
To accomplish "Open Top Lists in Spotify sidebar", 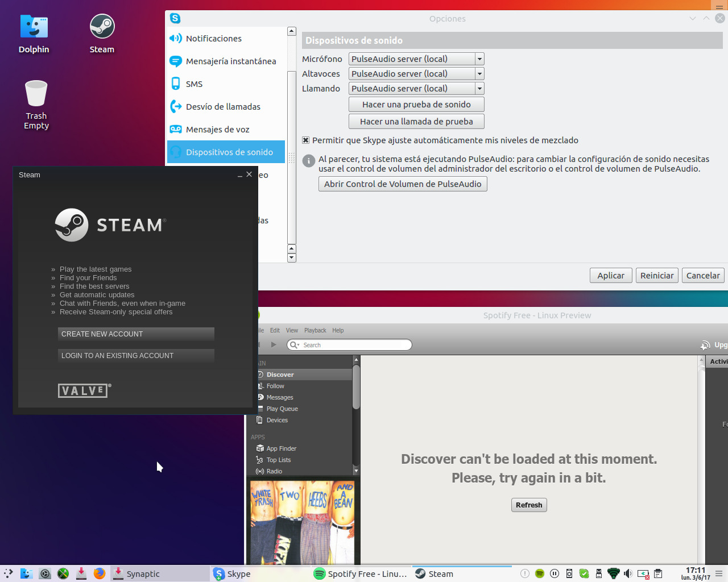I will tap(300, 460).
